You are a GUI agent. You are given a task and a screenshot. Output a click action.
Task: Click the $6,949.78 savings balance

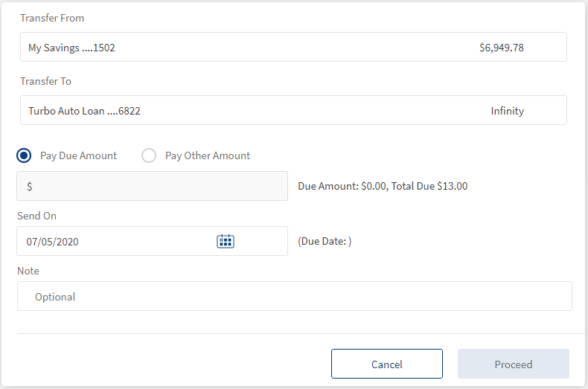[x=501, y=48]
